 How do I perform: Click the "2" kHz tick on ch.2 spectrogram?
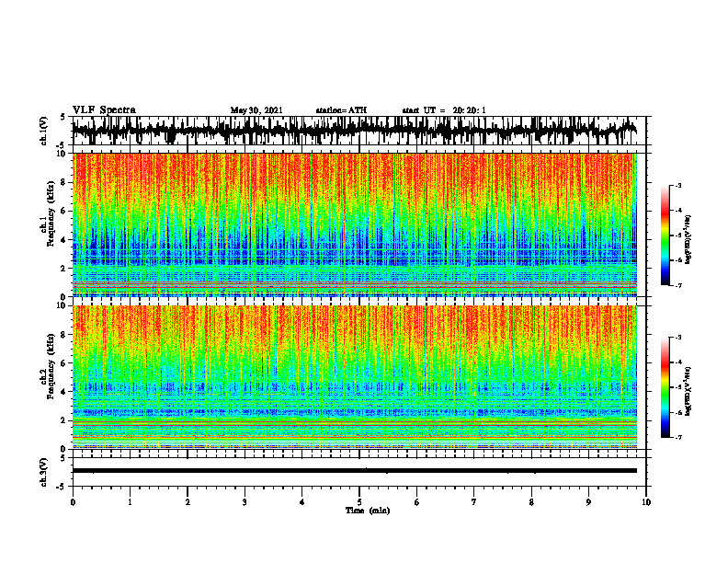[x=65, y=420]
